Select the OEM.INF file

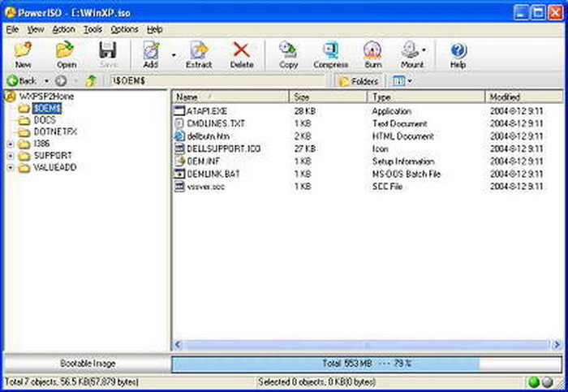coord(203,162)
